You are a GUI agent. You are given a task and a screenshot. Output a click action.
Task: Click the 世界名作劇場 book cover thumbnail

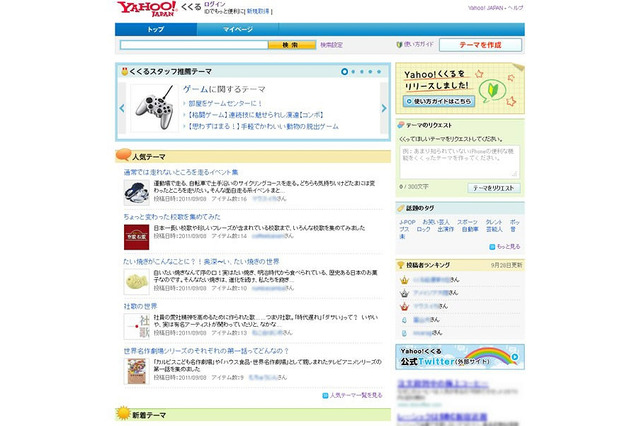point(136,371)
